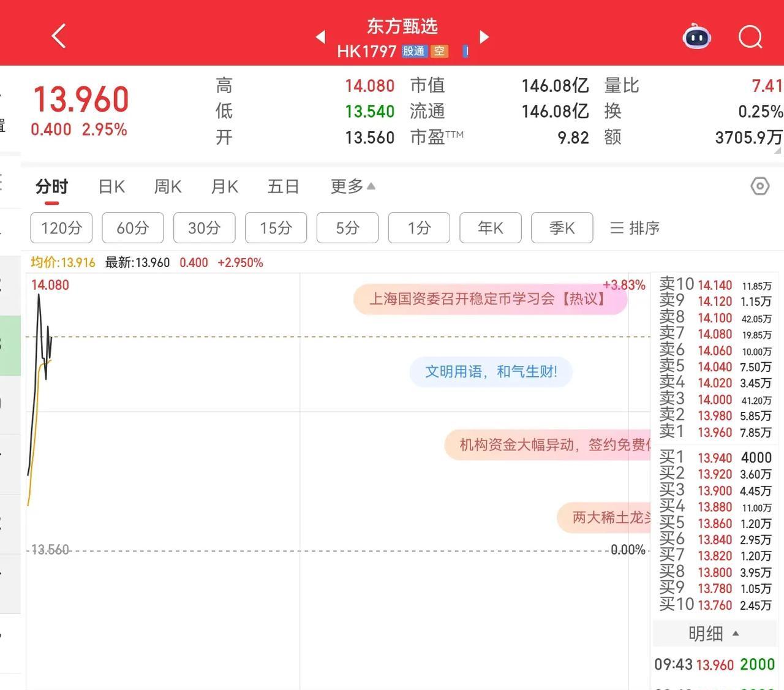Select the 分时 tab
This screenshot has width=784, height=690.
51,186
